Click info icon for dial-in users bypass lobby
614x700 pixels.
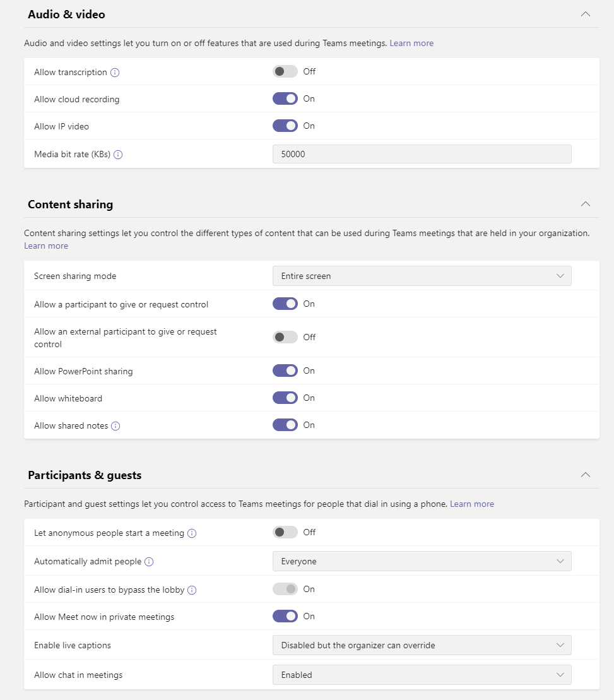click(192, 590)
